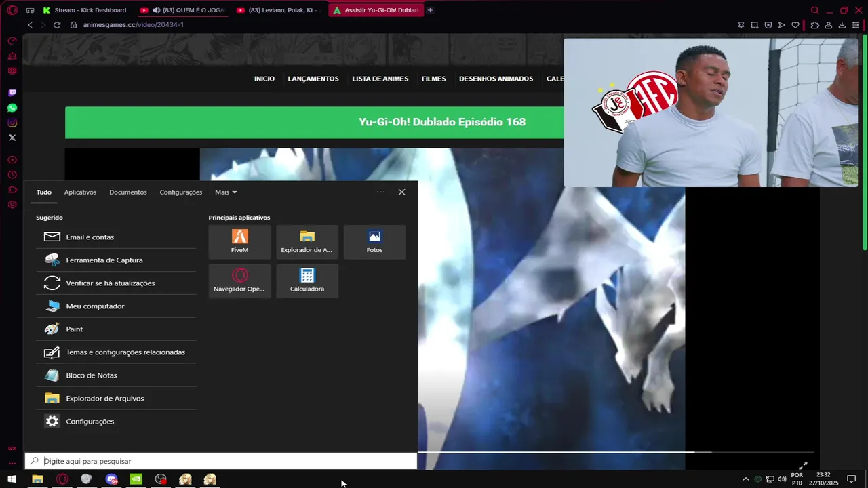868x488 pixels.
Task: Click the Windows Start button
Action: [x=12, y=479]
